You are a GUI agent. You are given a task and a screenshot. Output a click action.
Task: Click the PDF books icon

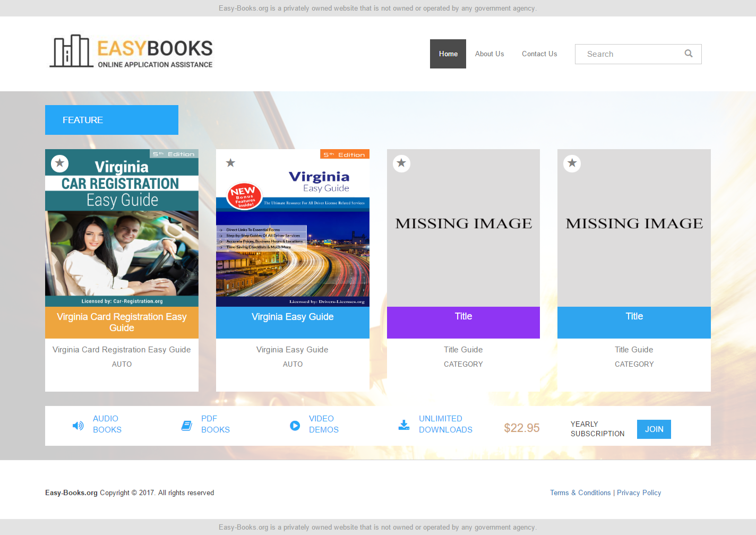point(187,426)
